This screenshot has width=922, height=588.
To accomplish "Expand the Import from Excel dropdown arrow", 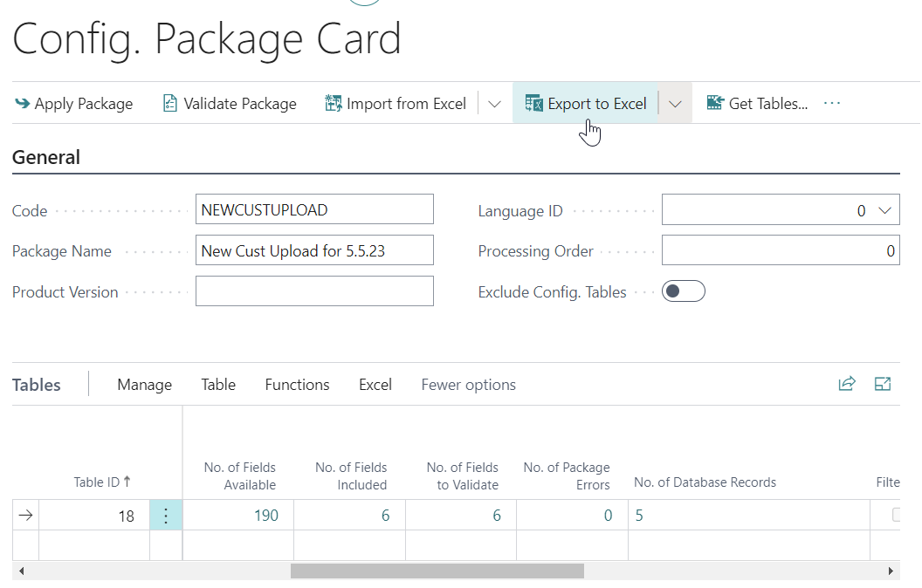I will pyautogui.click(x=494, y=104).
